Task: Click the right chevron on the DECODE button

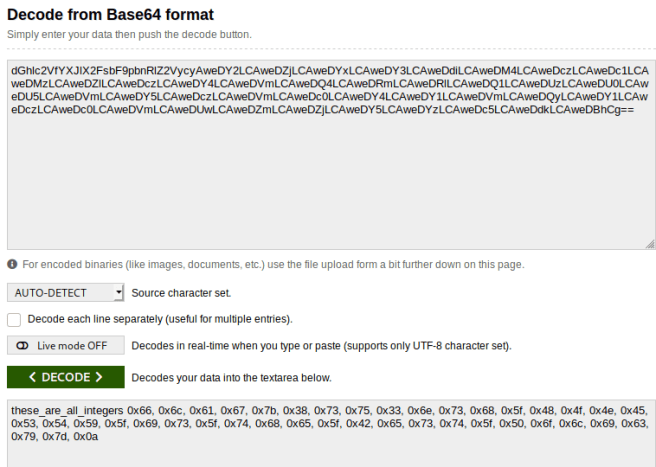Action: pos(99,377)
